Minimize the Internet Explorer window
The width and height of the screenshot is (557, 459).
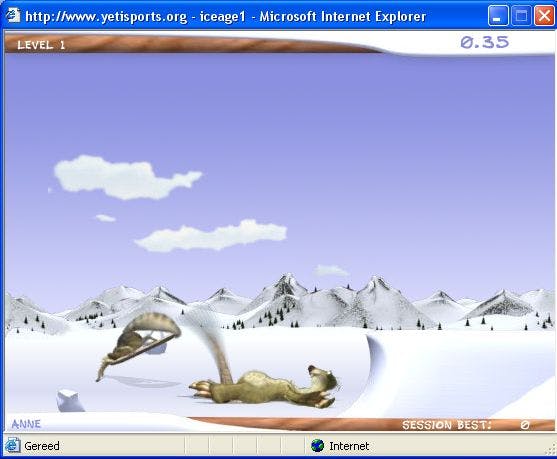click(x=498, y=16)
